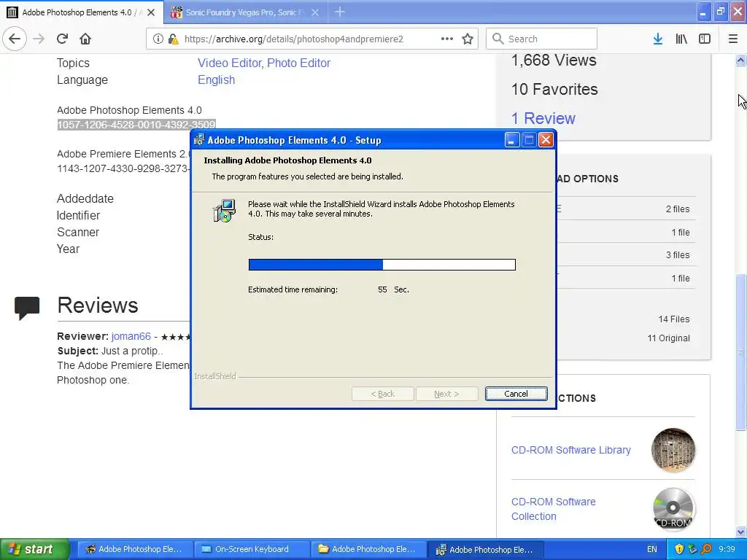Image resolution: width=747 pixels, height=560 pixels.
Task: Click the highlighted Photoshop Elements serial number
Action: tap(136, 125)
